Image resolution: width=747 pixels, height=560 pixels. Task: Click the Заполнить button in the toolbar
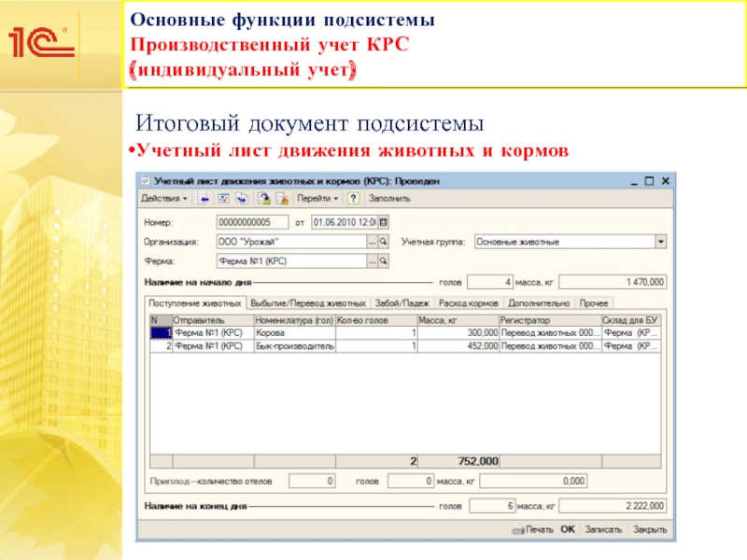tap(389, 199)
